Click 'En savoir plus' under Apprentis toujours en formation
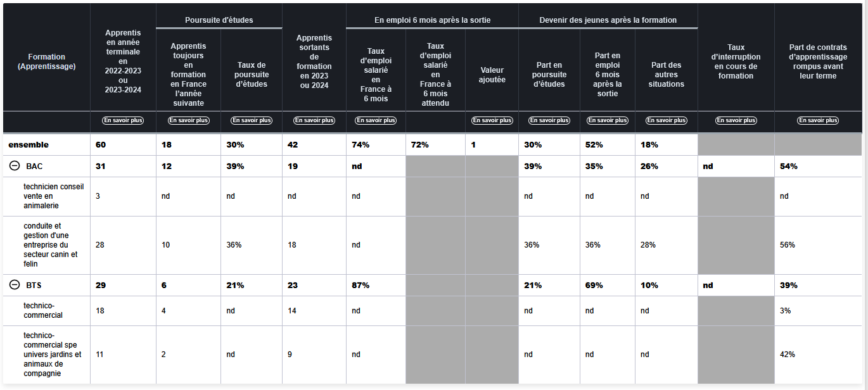 pyautogui.click(x=188, y=120)
